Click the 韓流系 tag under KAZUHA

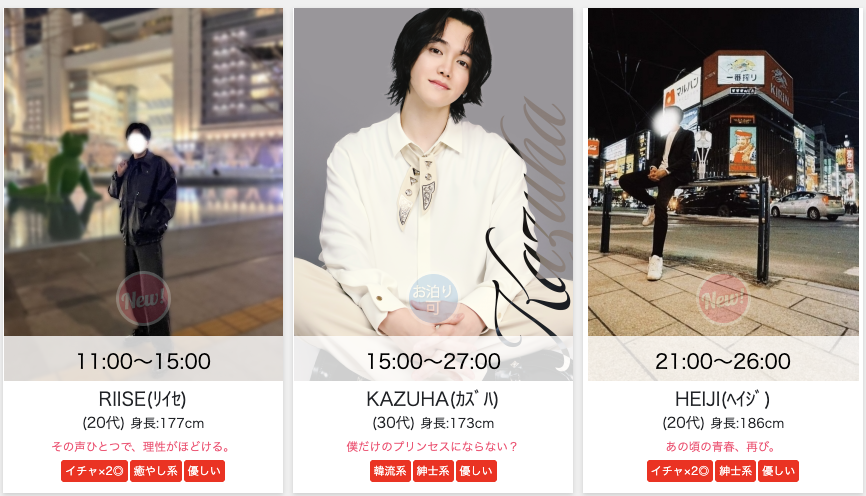click(x=390, y=471)
